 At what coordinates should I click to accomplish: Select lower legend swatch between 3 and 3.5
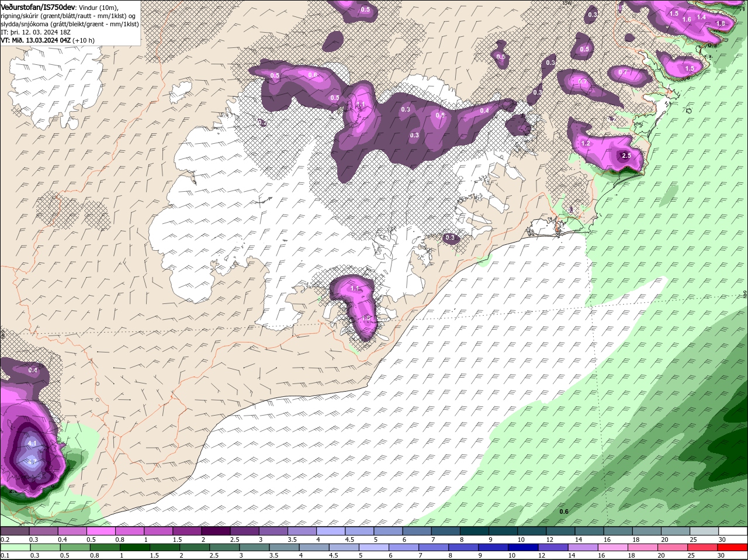[x=254, y=547]
